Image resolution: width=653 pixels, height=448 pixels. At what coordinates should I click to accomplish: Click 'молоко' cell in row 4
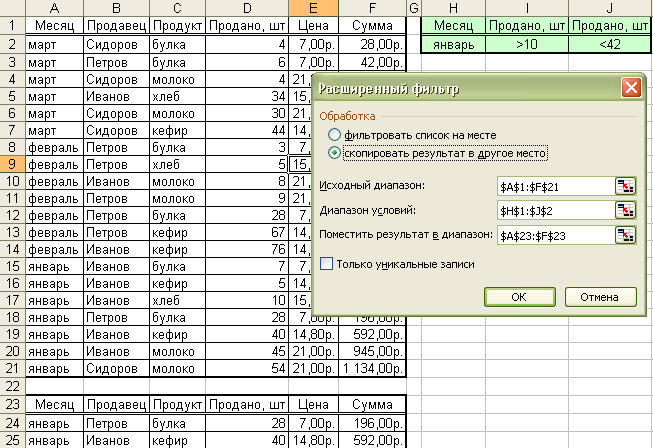(x=177, y=79)
